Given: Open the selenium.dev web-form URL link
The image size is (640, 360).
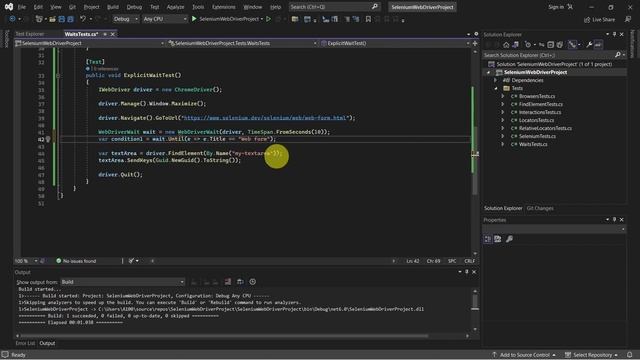Looking at the screenshot, I should point(264,118).
